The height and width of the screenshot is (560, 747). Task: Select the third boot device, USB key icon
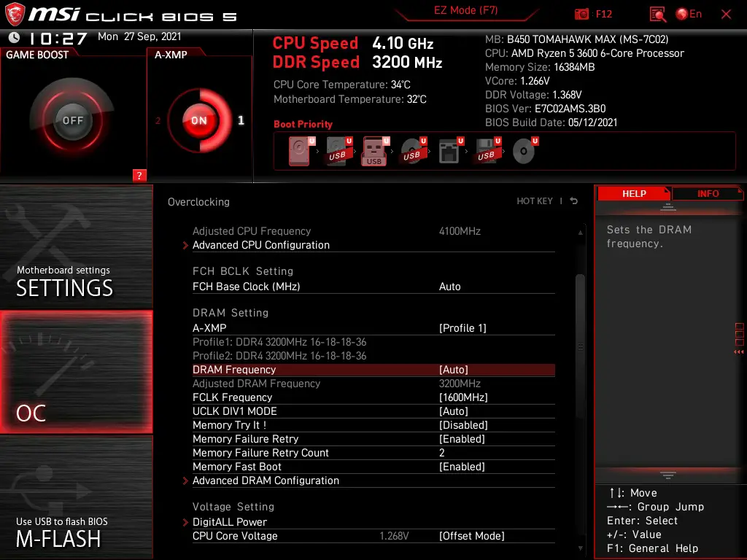[x=376, y=152]
